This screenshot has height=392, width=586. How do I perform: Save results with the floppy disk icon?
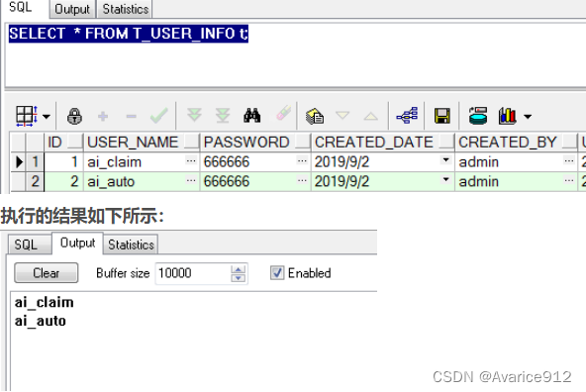(x=442, y=116)
